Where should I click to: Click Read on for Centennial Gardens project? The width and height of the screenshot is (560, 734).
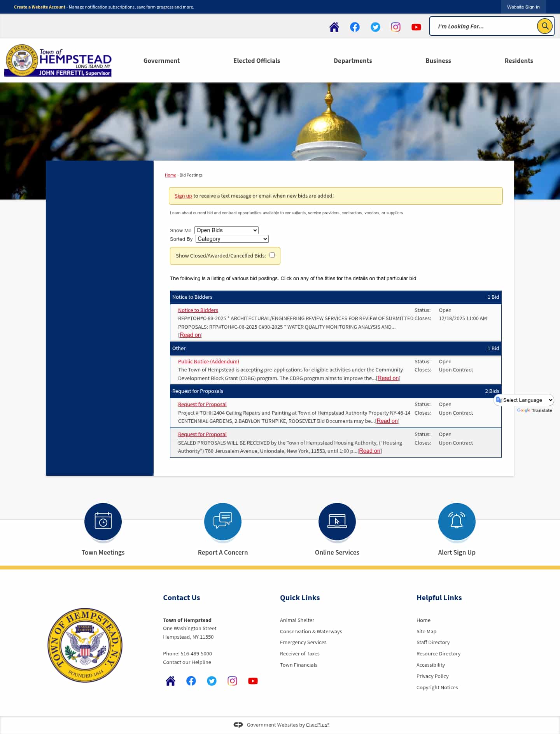[x=387, y=421]
